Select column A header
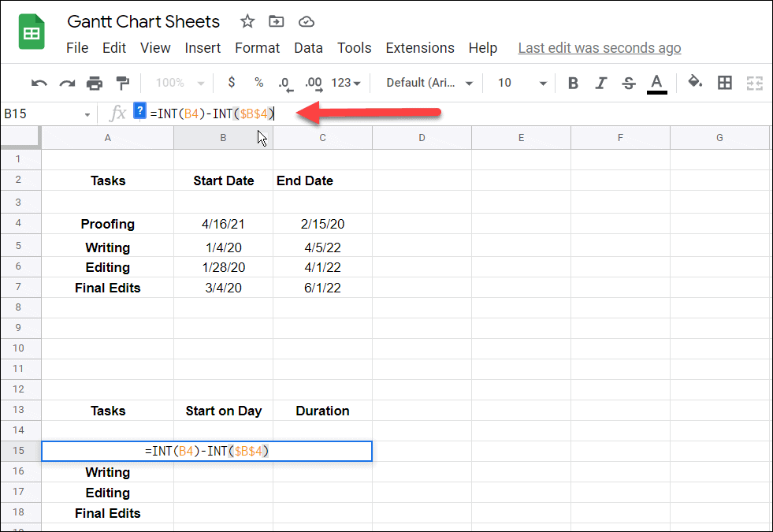The image size is (773, 532). pyautogui.click(x=107, y=138)
